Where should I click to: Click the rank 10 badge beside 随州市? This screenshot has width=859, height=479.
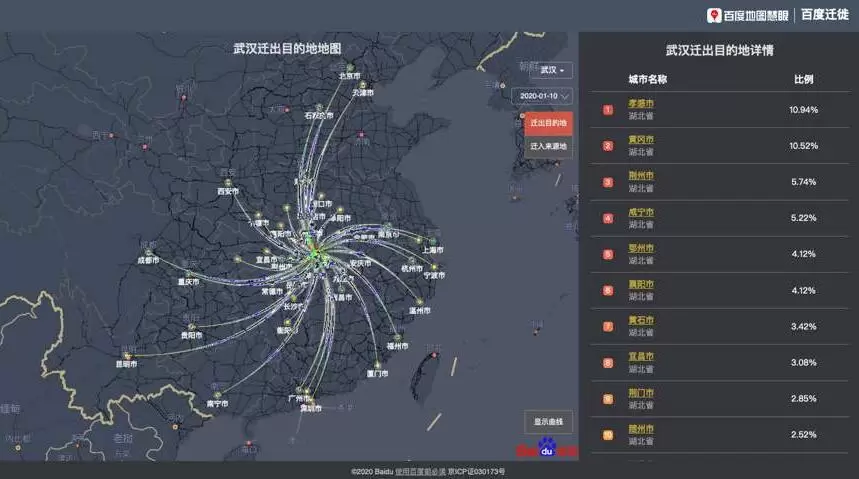point(607,434)
